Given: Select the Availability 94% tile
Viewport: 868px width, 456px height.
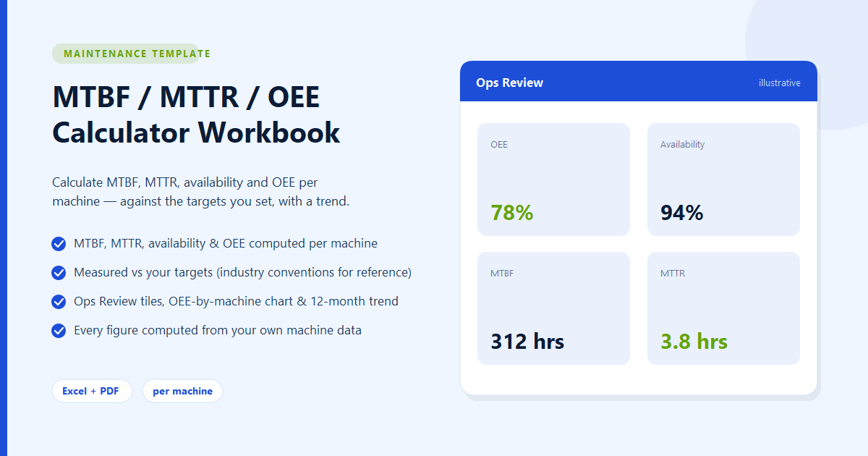Looking at the screenshot, I should [x=723, y=180].
